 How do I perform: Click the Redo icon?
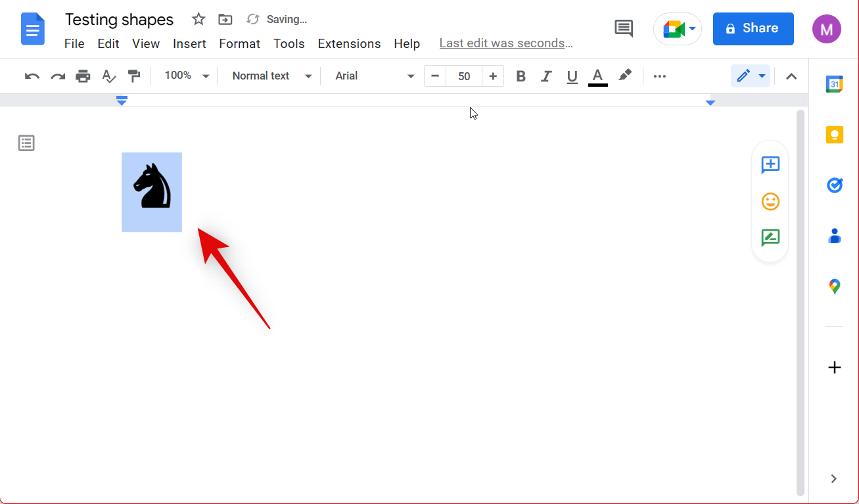tap(58, 76)
